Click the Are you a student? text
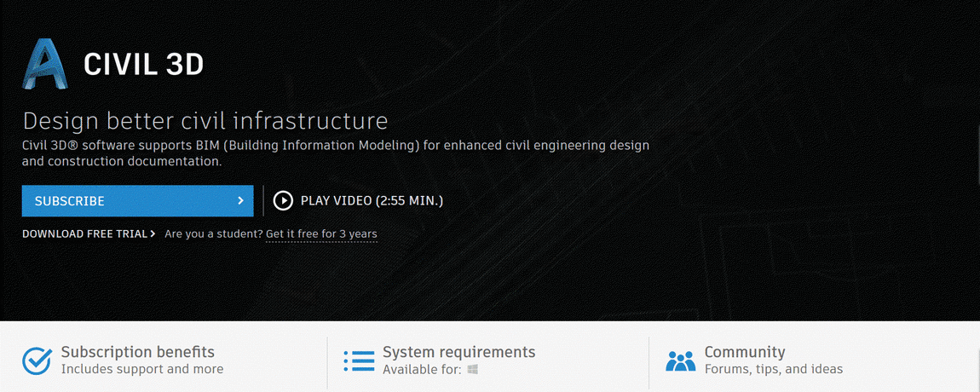This screenshot has height=392, width=980. [x=214, y=234]
